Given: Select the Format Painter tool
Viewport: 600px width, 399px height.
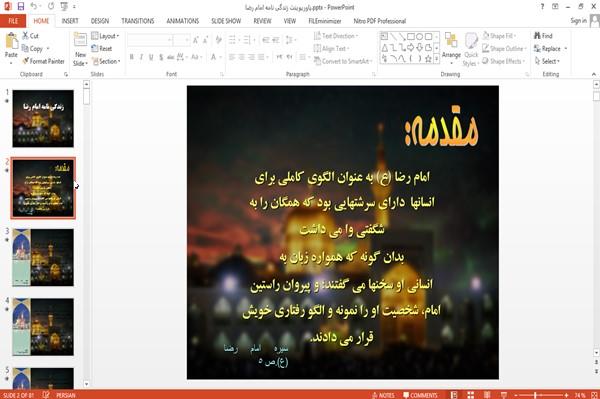Looking at the screenshot, I should tap(43, 61).
